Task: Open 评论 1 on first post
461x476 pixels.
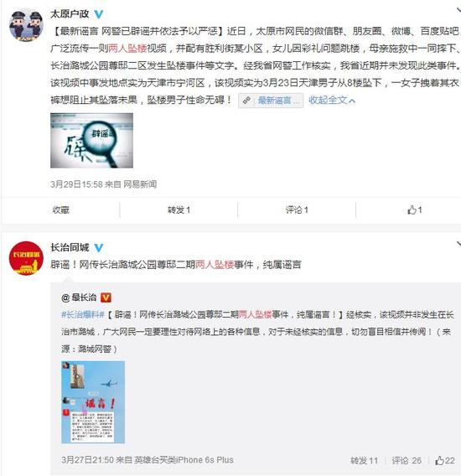Action: click(x=297, y=210)
